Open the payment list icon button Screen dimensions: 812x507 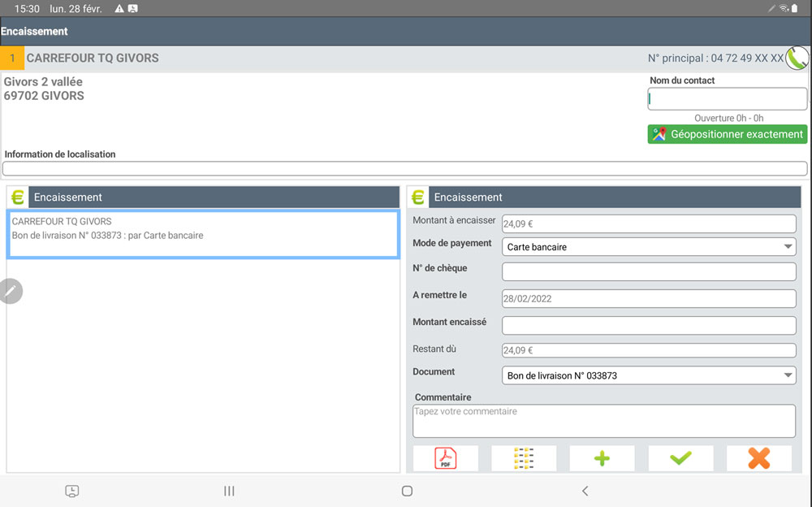[524, 458]
